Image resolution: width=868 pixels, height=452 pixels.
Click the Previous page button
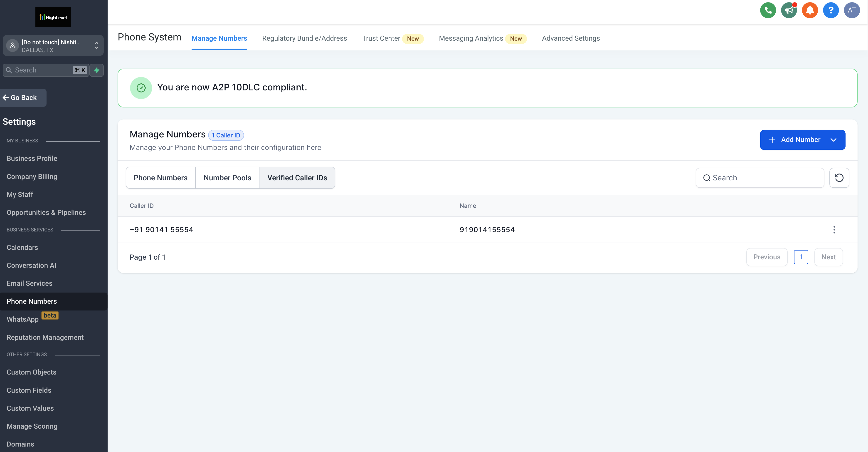point(767,257)
